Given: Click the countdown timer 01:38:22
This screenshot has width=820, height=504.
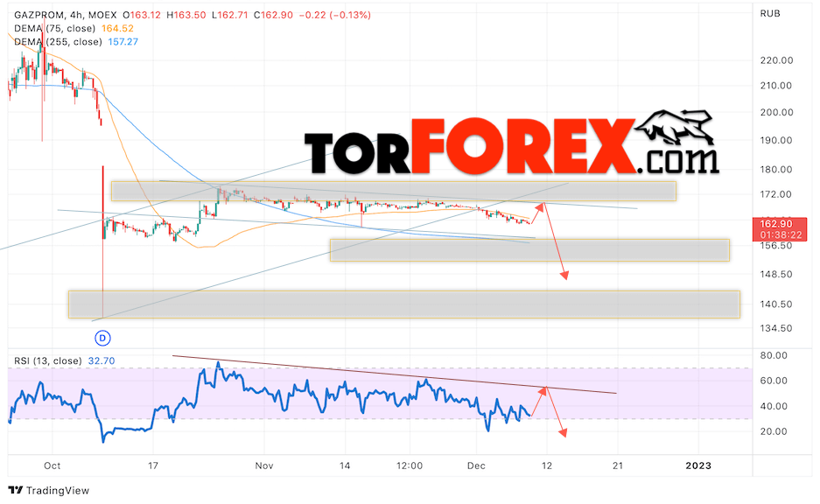Looking at the screenshot, I should coord(781,235).
